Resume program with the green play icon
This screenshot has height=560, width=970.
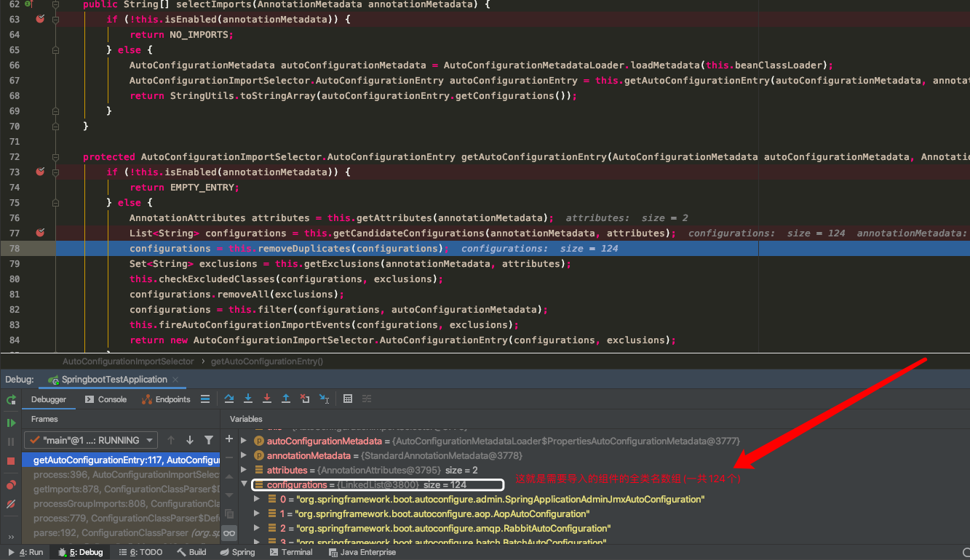click(11, 423)
